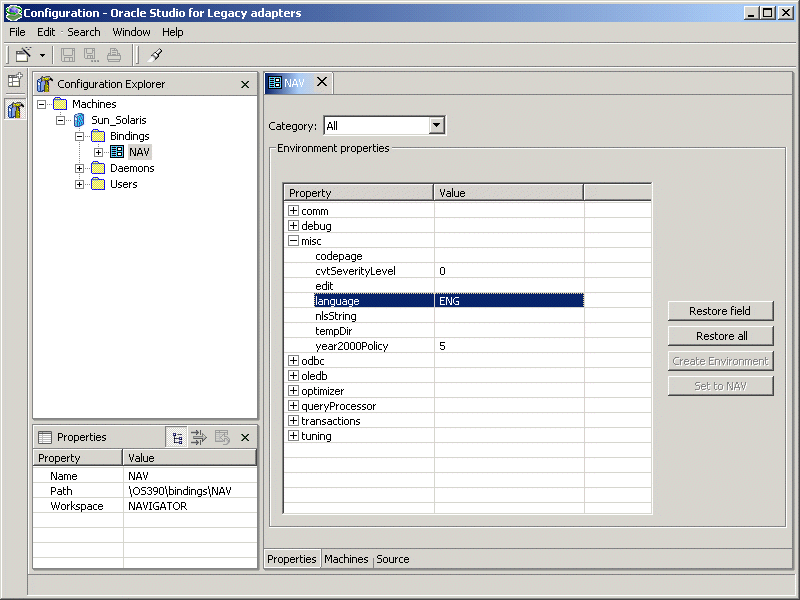Open the Window menu
800x600 pixels.
pyautogui.click(x=131, y=32)
